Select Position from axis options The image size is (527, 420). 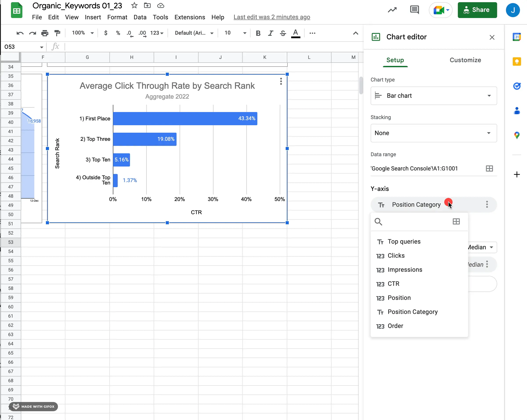(399, 297)
